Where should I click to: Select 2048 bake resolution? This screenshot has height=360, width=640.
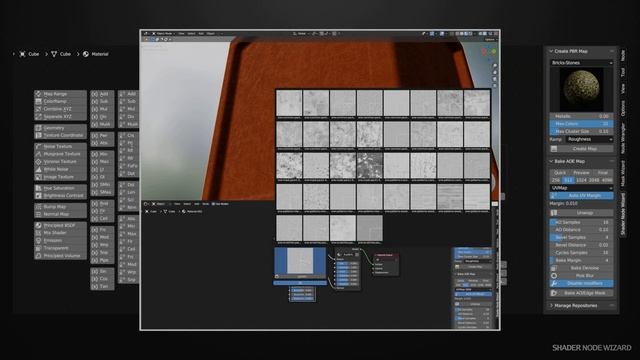(x=594, y=180)
